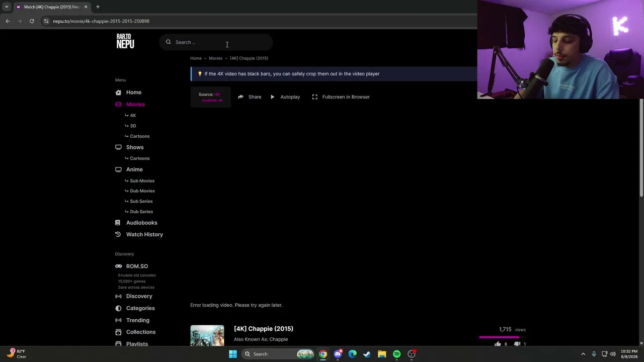Click the book icon beside Audiobooks
Image resolution: width=644 pixels, height=362 pixels.
[118, 223]
